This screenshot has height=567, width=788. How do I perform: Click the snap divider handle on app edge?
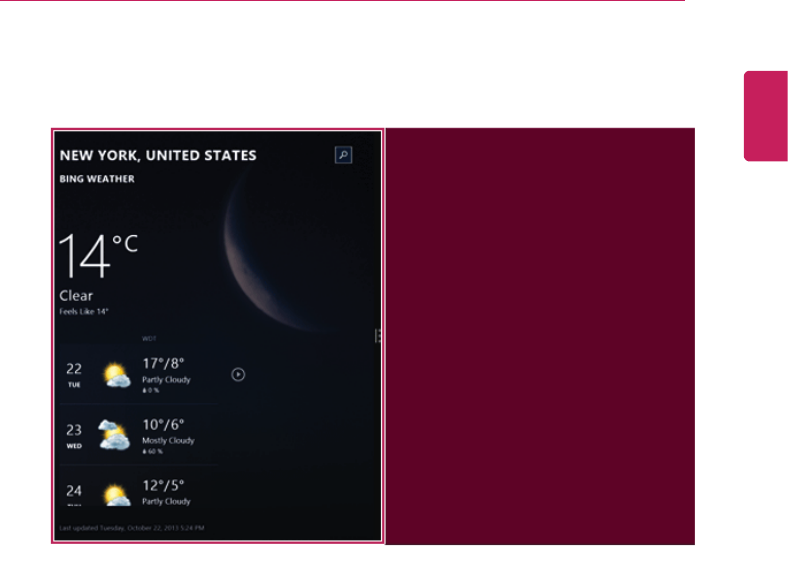[378, 336]
